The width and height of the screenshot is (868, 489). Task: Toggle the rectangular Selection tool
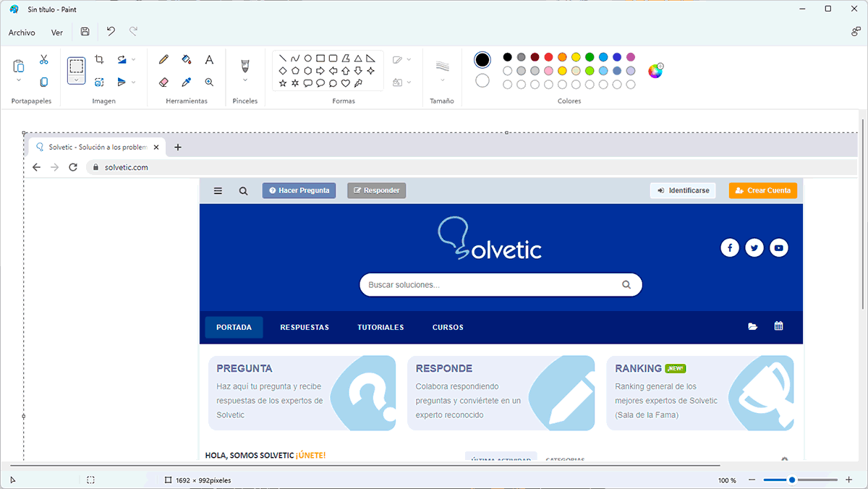coord(77,66)
